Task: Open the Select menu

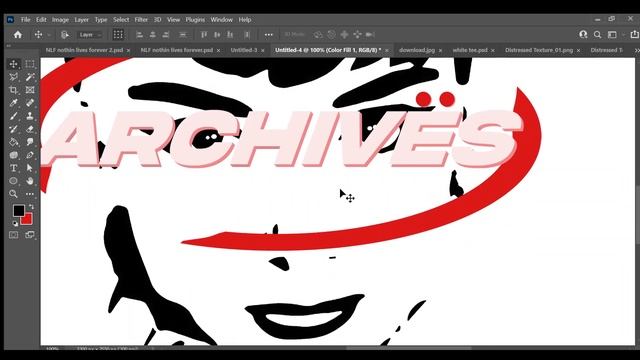Action: click(121, 20)
